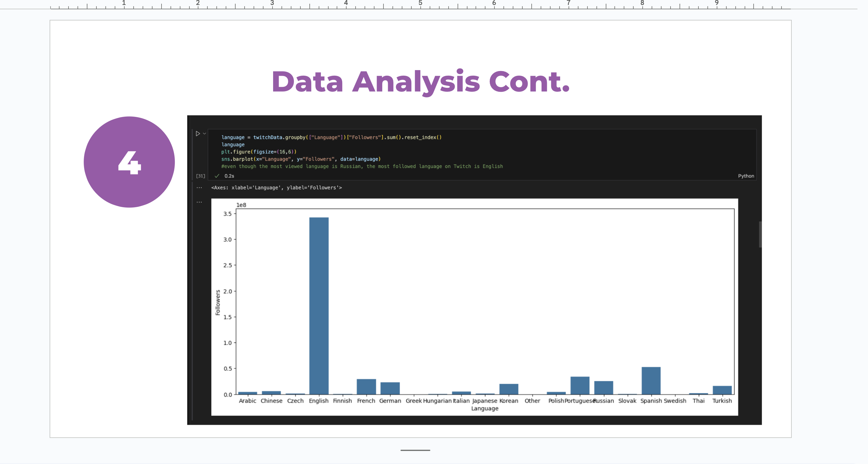Click the Spanish bar in the chart
Image resolution: width=868 pixels, height=464 pixels.
651,381
